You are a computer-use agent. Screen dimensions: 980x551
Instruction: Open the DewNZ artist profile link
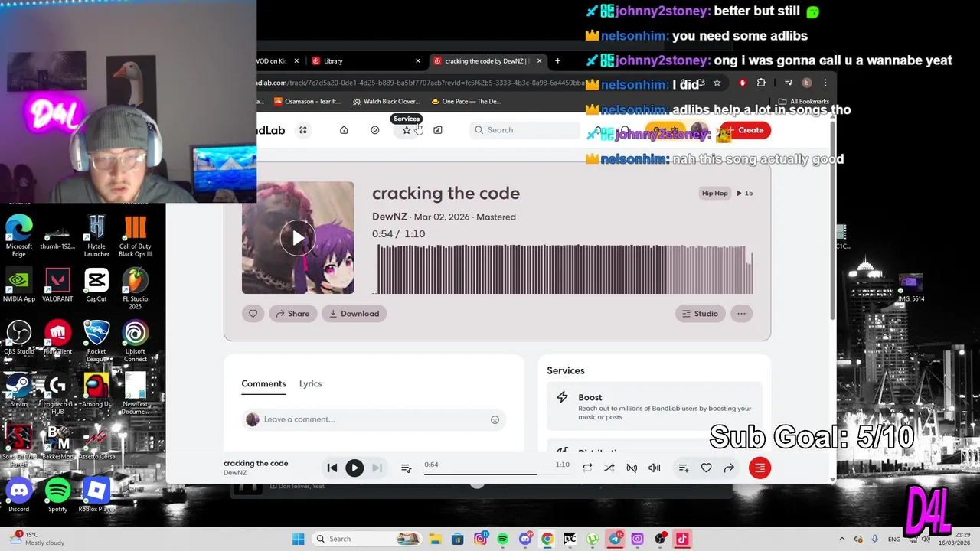tap(390, 217)
